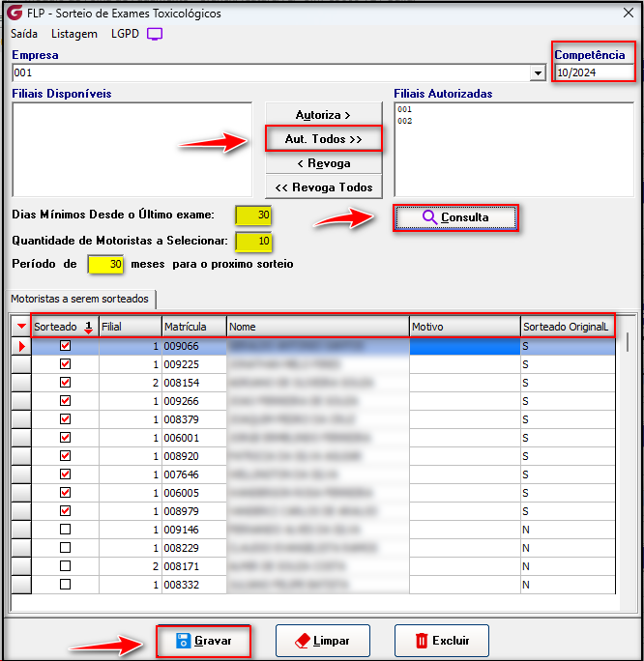Run the Consulta search button
644x661 pixels.
[x=455, y=217]
